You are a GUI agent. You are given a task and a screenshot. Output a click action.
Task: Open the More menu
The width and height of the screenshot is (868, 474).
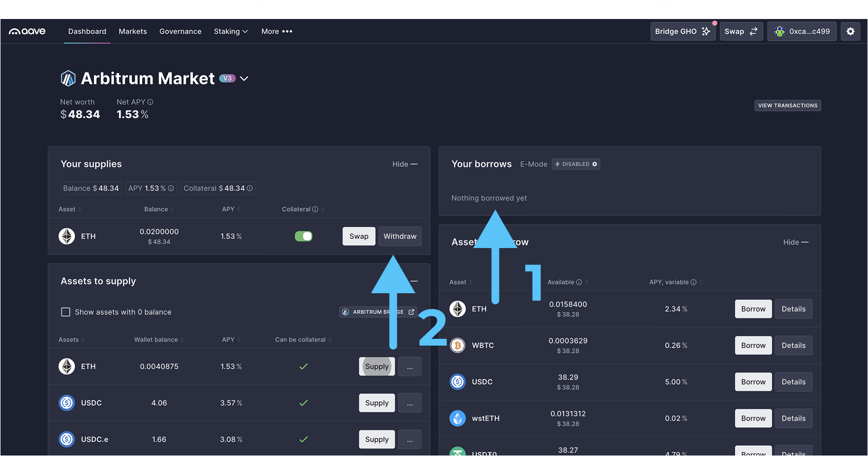276,31
